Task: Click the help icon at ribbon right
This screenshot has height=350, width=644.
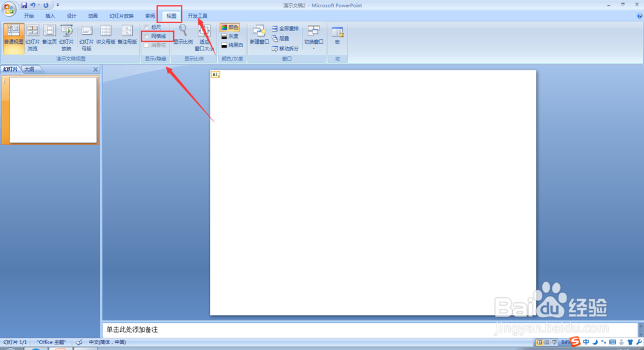Action: (639, 16)
